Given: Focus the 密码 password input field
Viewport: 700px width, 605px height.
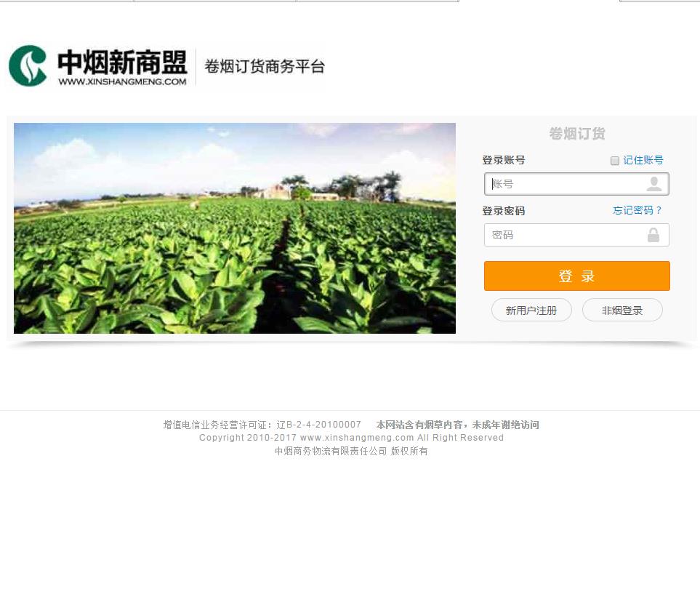Looking at the screenshot, I should 576,235.
